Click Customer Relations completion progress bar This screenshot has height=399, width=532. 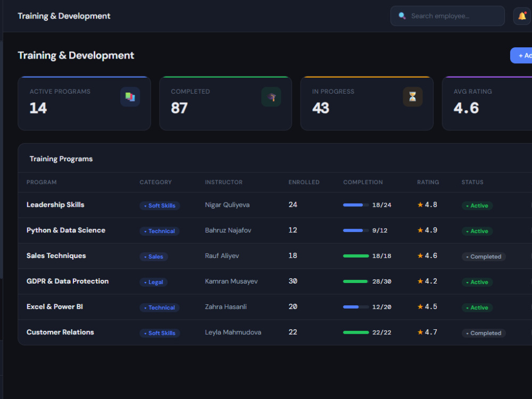click(x=356, y=332)
